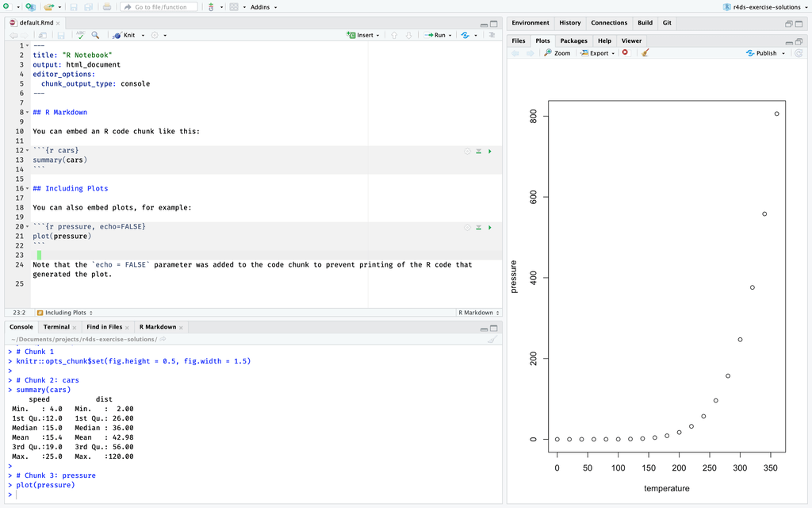Run all chunks above the cars chunk

point(478,152)
